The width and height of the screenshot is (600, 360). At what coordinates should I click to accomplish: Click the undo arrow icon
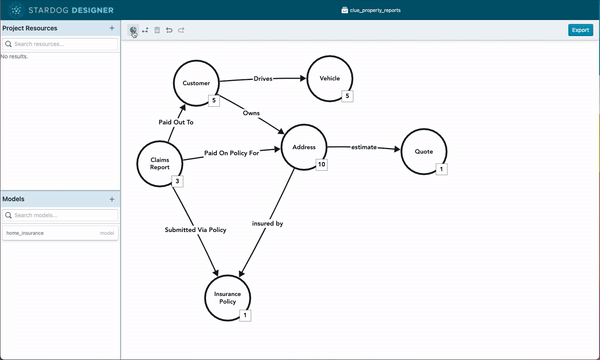click(169, 30)
